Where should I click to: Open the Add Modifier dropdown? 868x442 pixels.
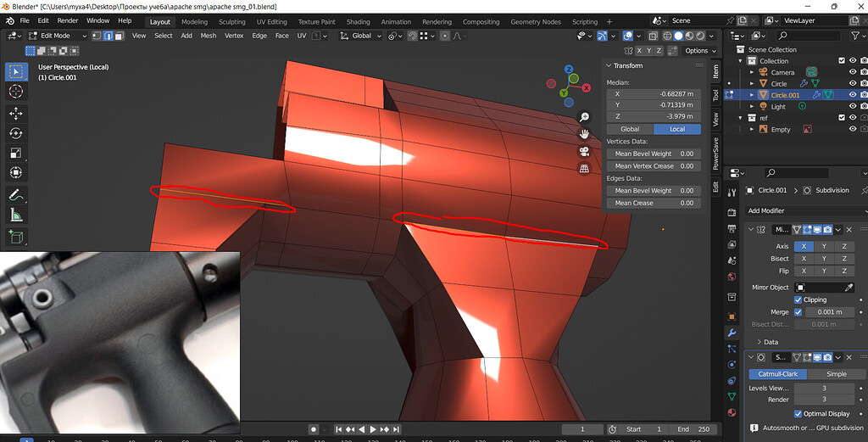805,210
